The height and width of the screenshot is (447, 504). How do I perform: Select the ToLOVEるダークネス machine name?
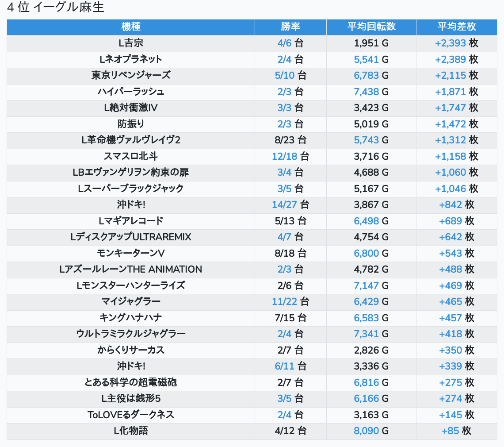131,415
